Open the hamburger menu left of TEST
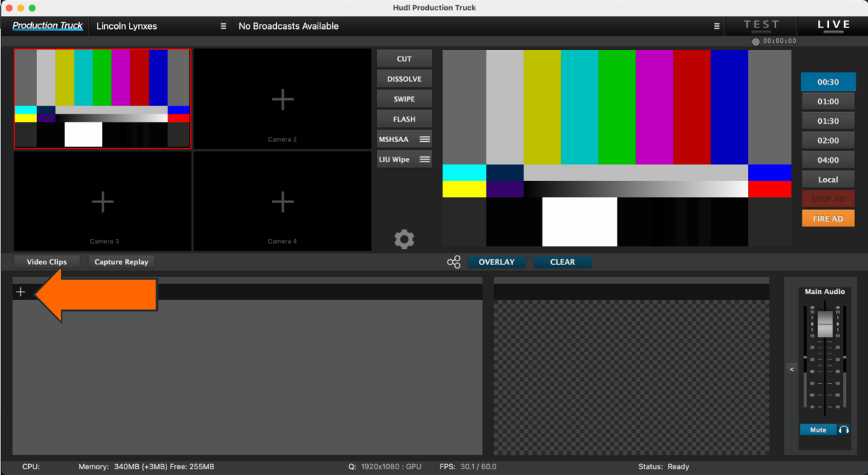The height and width of the screenshot is (475, 868). pos(717,25)
